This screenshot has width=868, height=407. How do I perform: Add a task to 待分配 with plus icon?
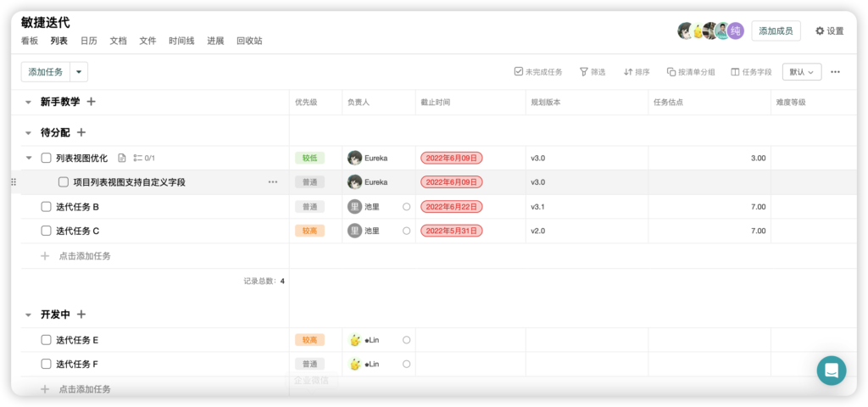82,132
